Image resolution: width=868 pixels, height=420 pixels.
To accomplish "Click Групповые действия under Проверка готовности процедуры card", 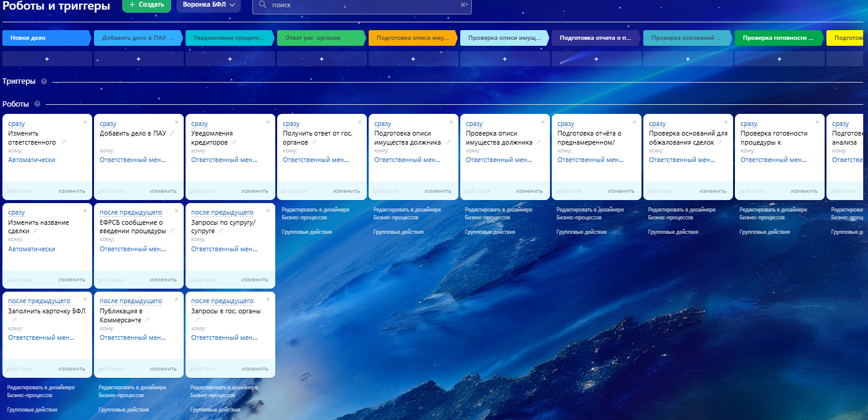I will click(x=764, y=232).
